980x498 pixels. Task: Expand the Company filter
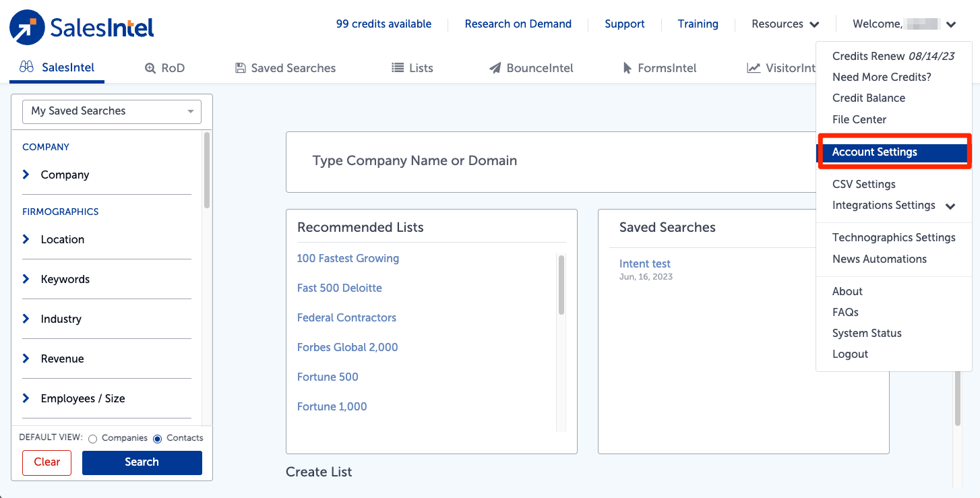point(106,175)
